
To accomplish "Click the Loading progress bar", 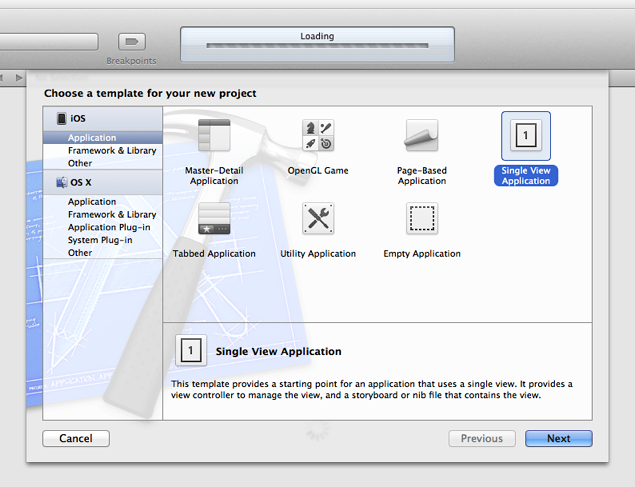I will pos(317,47).
